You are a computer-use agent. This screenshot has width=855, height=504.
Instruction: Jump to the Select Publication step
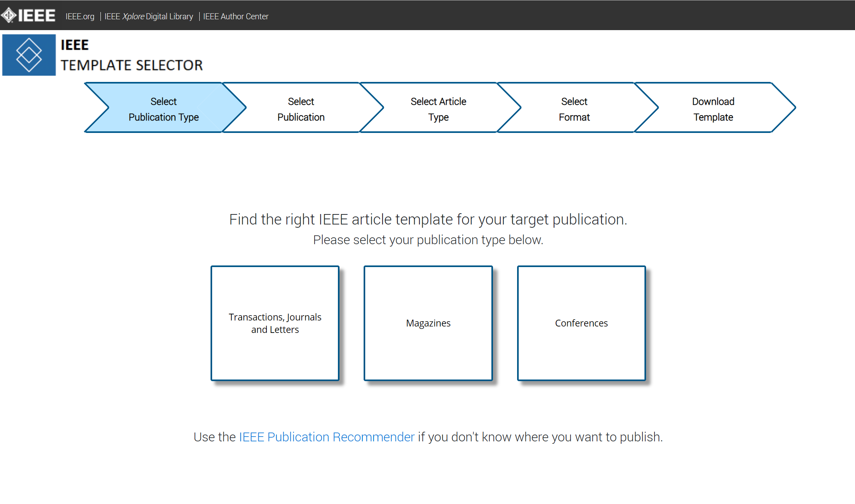pyautogui.click(x=301, y=109)
